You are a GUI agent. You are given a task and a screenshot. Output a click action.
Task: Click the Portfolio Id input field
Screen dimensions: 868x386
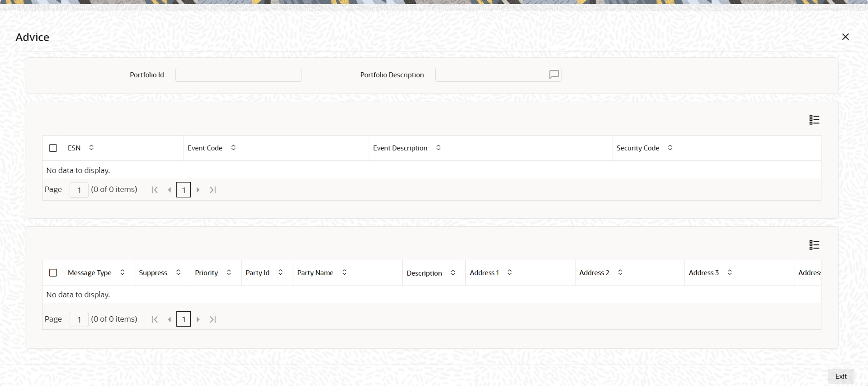238,75
